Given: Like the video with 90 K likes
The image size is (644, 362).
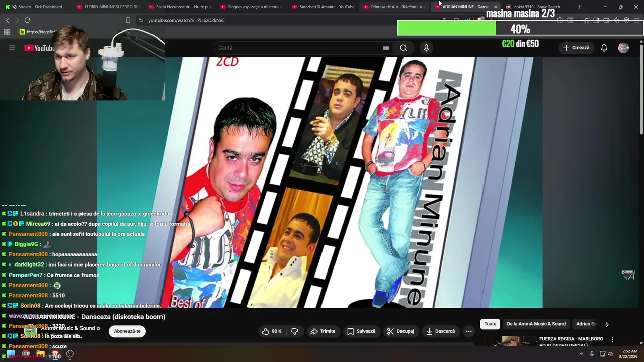Looking at the screenshot, I should click(271, 331).
